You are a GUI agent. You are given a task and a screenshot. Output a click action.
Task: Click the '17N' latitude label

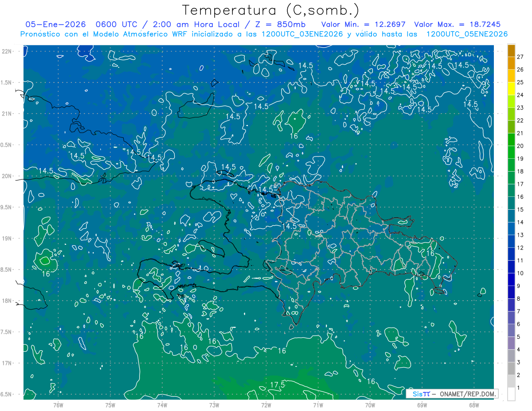[x=6, y=363]
